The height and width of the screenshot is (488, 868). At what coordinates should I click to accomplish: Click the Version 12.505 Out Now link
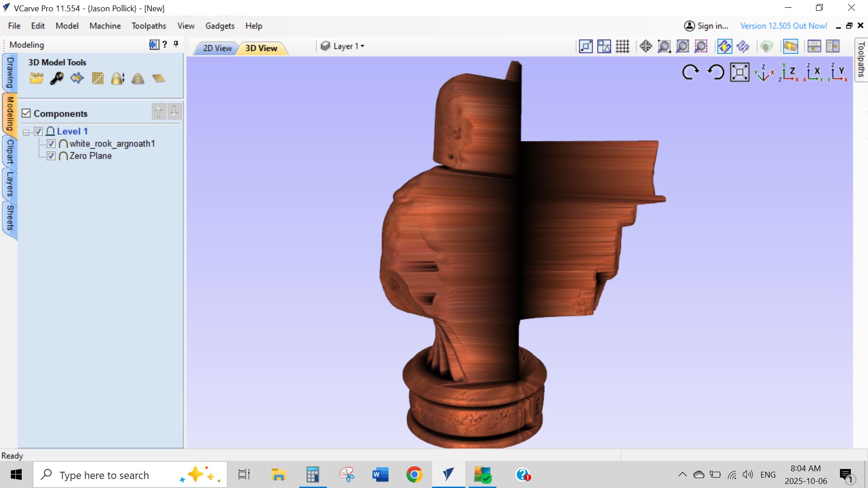pos(783,26)
